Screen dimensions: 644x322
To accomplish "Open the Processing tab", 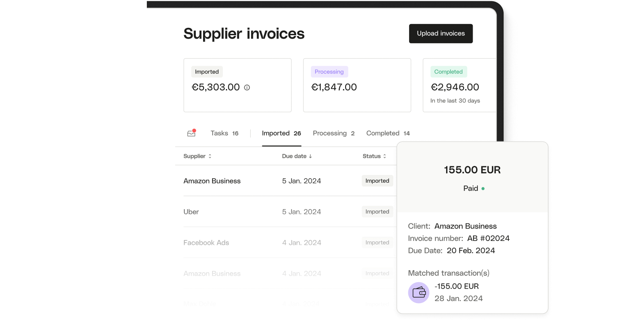I will pyautogui.click(x=334, y=133).
